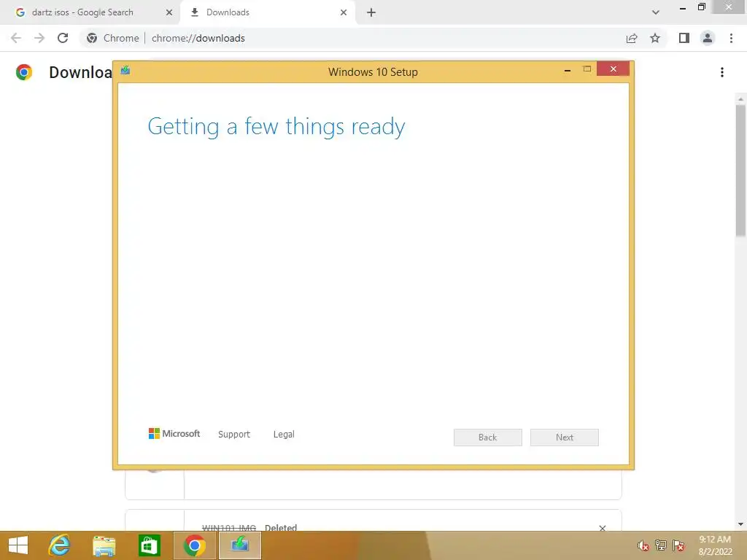Open Action Center flag tray icon

tap(678, 545)
